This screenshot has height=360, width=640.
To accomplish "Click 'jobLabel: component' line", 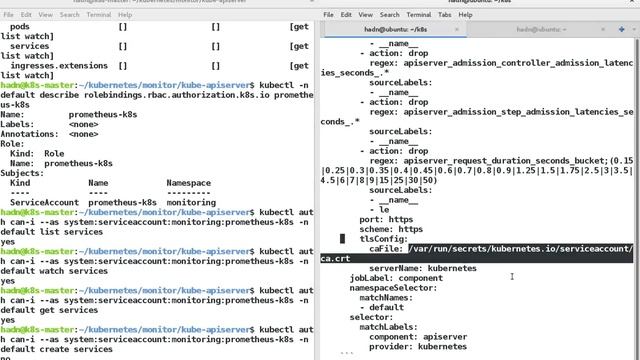I will tap(396, 278).
